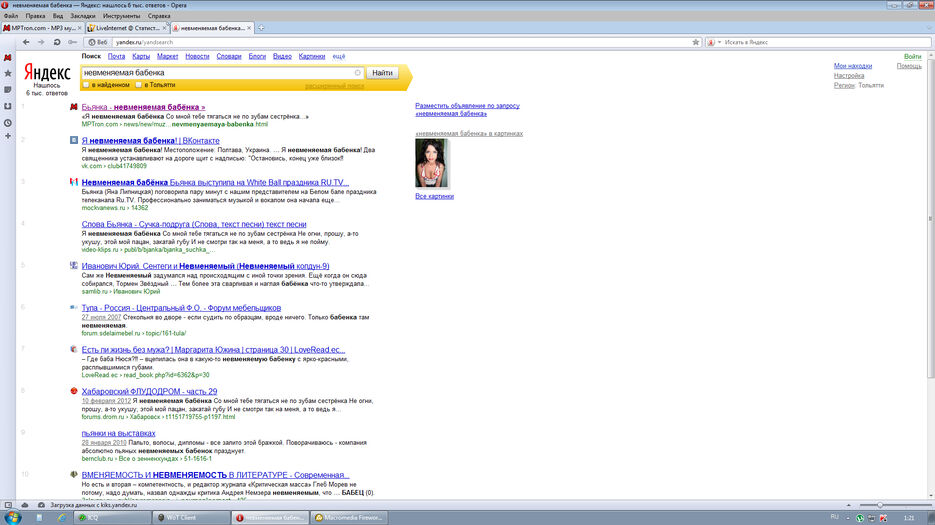Open the Справка menu
This screenshot has height=525, width=935.
[x=159, y=16]
